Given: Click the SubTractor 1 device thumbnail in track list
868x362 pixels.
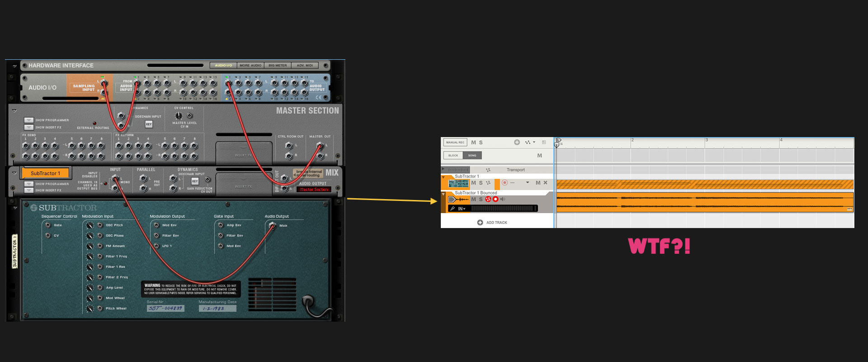Looking at the screenshot, I should point(458,183).
